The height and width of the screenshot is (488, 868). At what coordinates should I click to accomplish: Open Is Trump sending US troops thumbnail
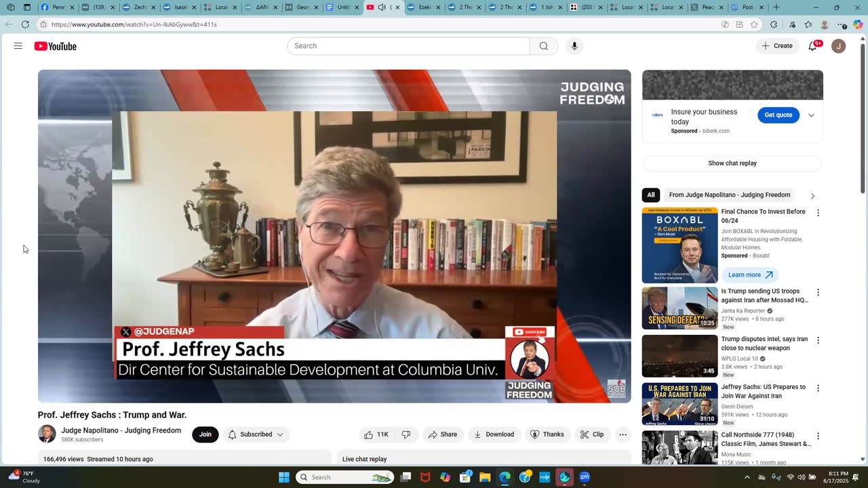pyautogui.click(x=679, y=308)
